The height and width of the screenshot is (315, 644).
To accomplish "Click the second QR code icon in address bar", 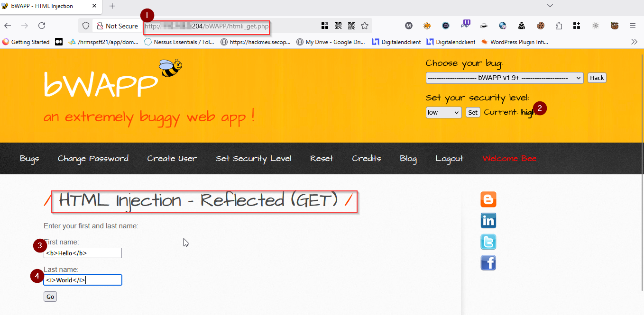I will coord(351,26).
